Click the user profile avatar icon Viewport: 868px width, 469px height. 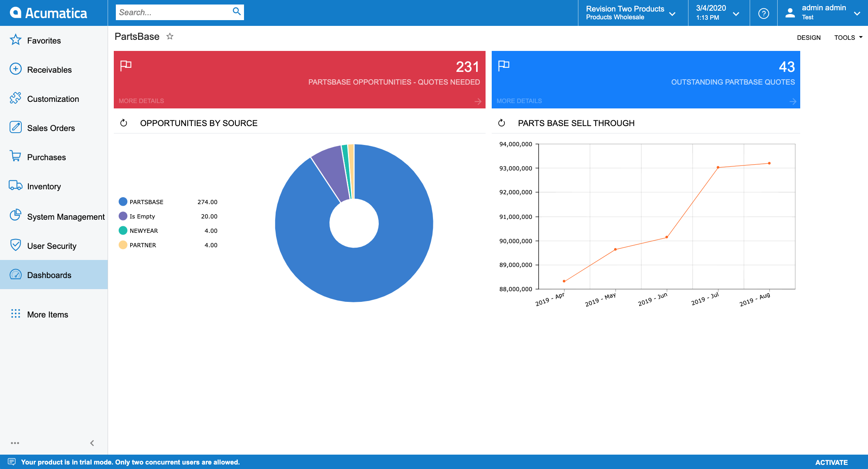(790, 13)
